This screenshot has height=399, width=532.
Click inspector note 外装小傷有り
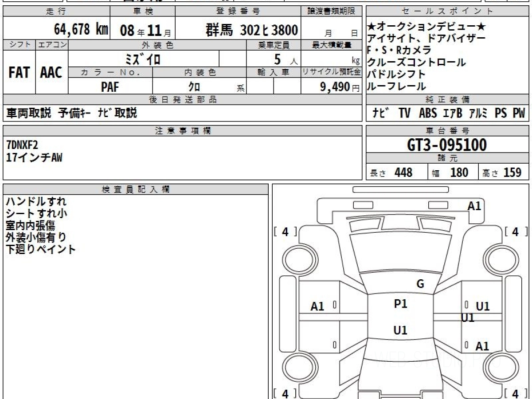36,238
